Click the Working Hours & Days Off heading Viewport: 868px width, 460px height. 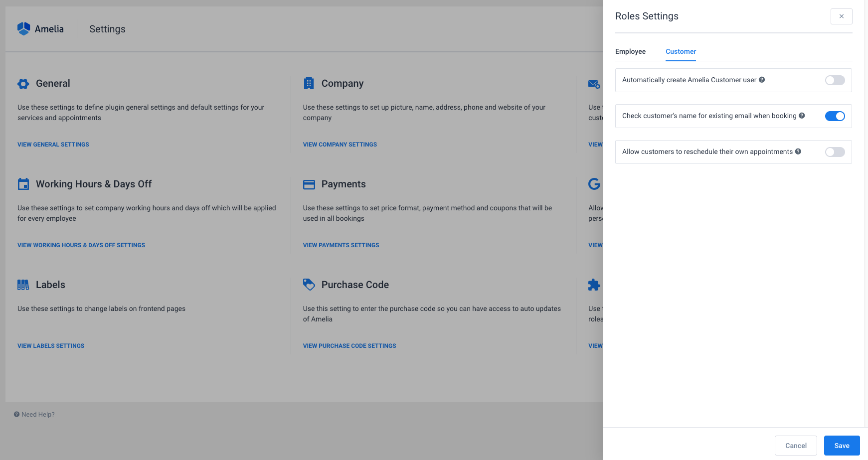click(x=94, y=184)
